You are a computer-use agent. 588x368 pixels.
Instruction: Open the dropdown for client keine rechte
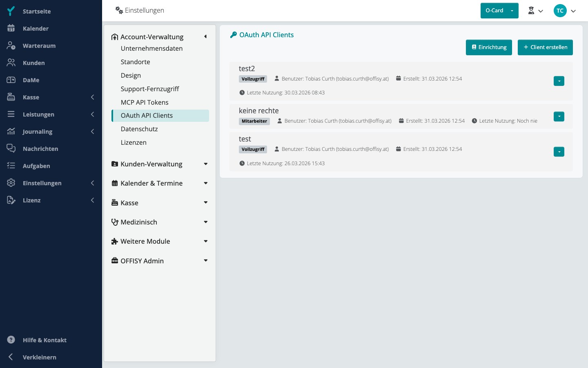tap(559, 117)
